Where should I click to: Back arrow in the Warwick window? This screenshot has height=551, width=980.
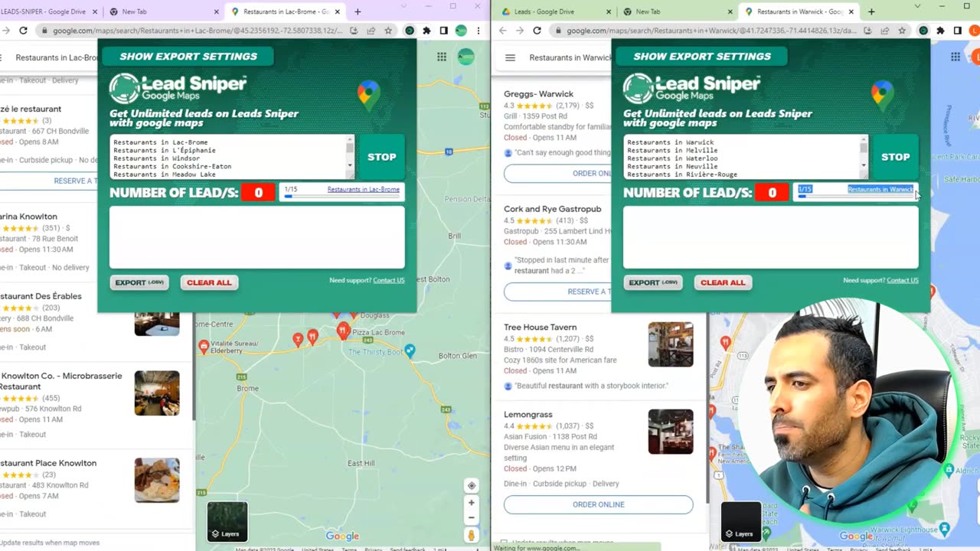point(502,31)
